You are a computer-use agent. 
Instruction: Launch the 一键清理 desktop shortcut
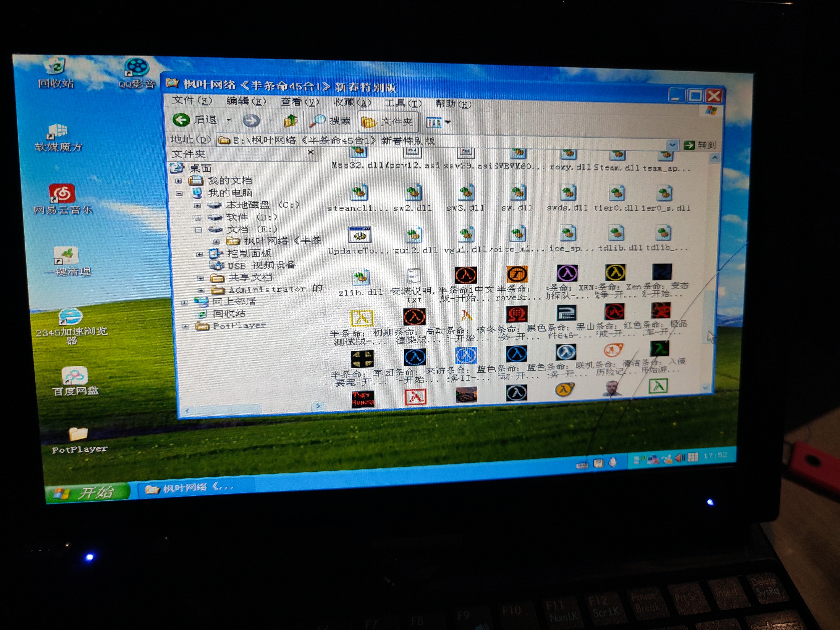click(67, 261)
